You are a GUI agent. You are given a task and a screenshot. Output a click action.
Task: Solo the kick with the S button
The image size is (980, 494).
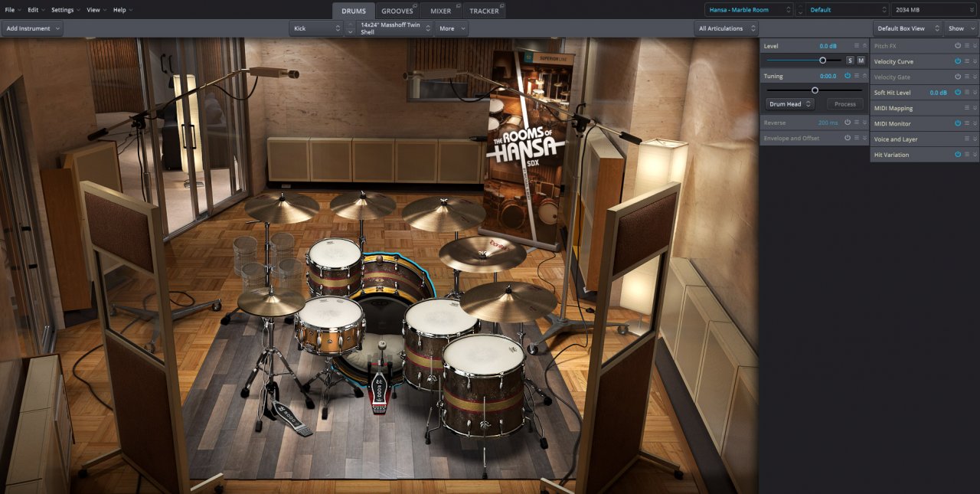click(x=850, y=61)
